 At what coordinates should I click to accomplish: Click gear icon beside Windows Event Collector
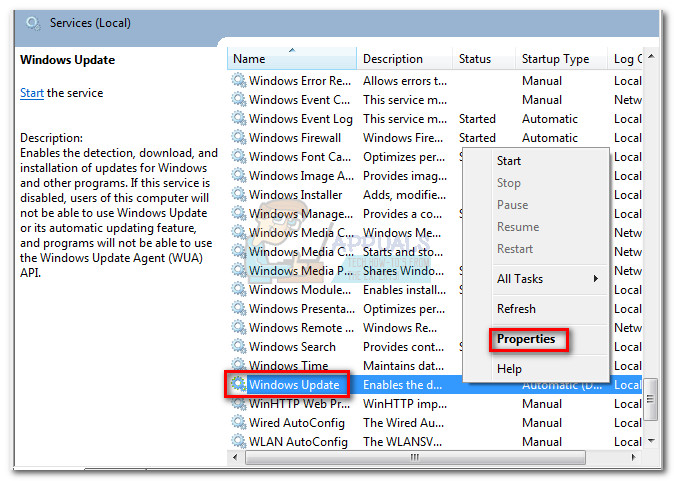pos(239,99)
